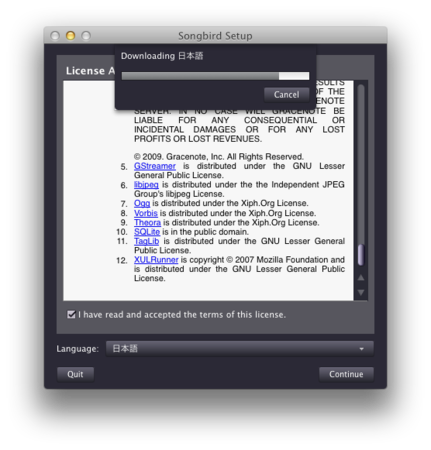This screenshot has height=450, width=431.
Task: Click the license scrollbar thumb
Action: click(x=361, y=255)
